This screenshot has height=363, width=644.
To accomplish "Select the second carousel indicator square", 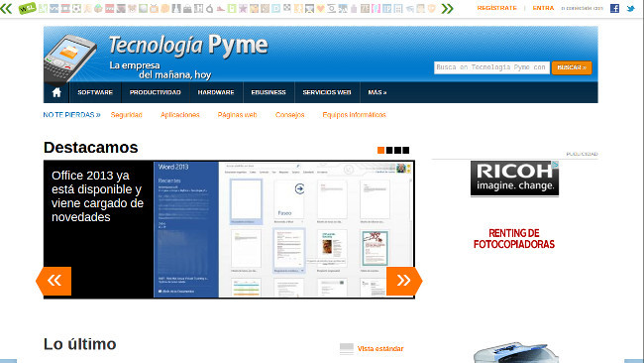I will (x=389, y=150).
